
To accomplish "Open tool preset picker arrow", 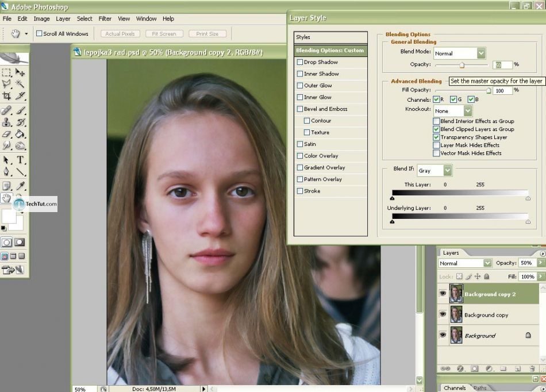I will click(x=26, y=34).
